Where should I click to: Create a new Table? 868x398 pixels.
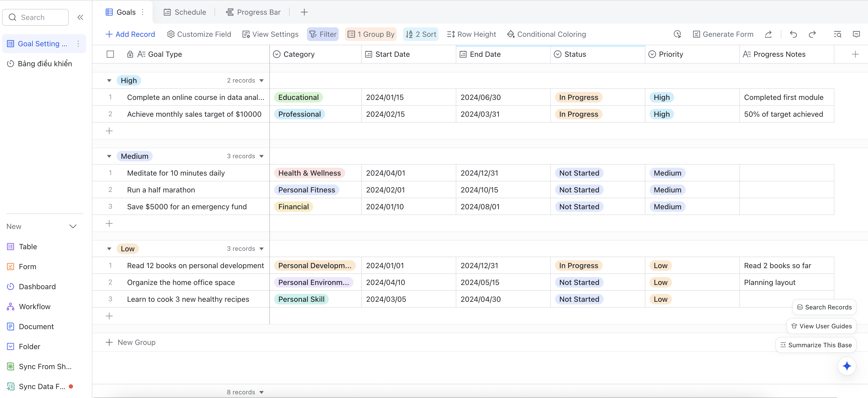tap(28, 247)
